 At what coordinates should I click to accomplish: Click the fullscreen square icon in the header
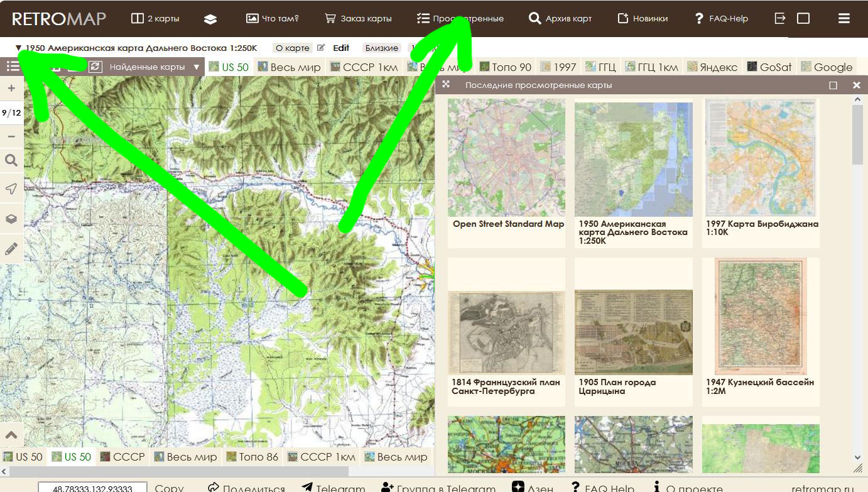[803, 18]
